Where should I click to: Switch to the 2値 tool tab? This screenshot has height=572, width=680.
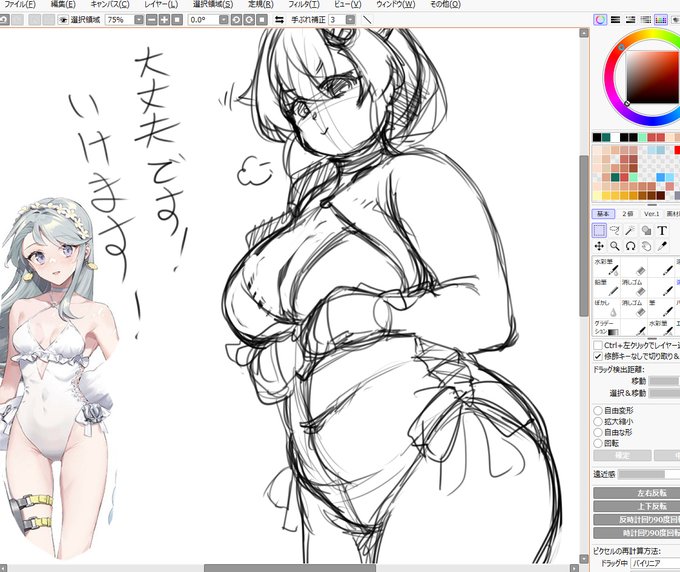coord(628,214)
